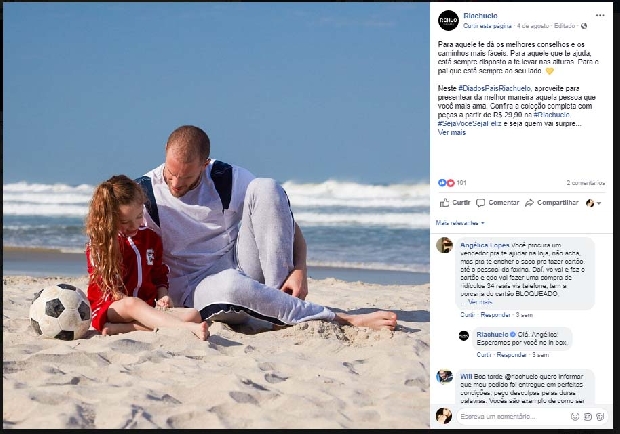Click the Compartilhar share arrow icon
Viewport: 620px width, 434px height.
[x=529, y=203]
